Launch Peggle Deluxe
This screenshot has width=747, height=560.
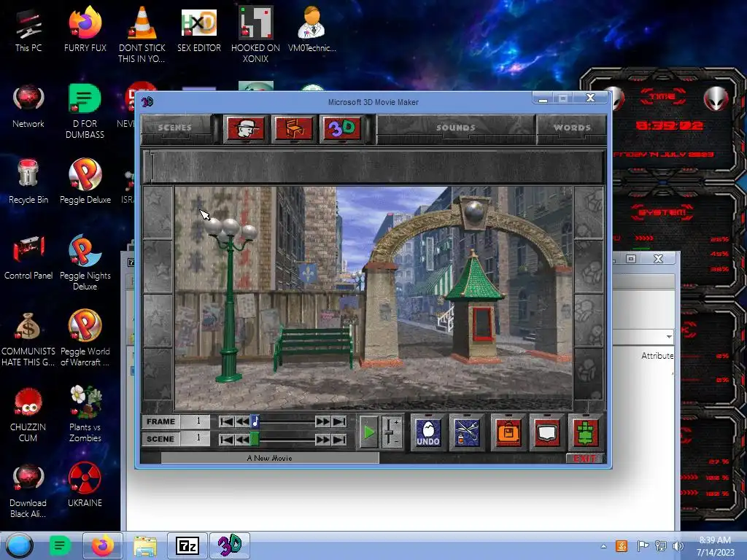coord(85,182)
